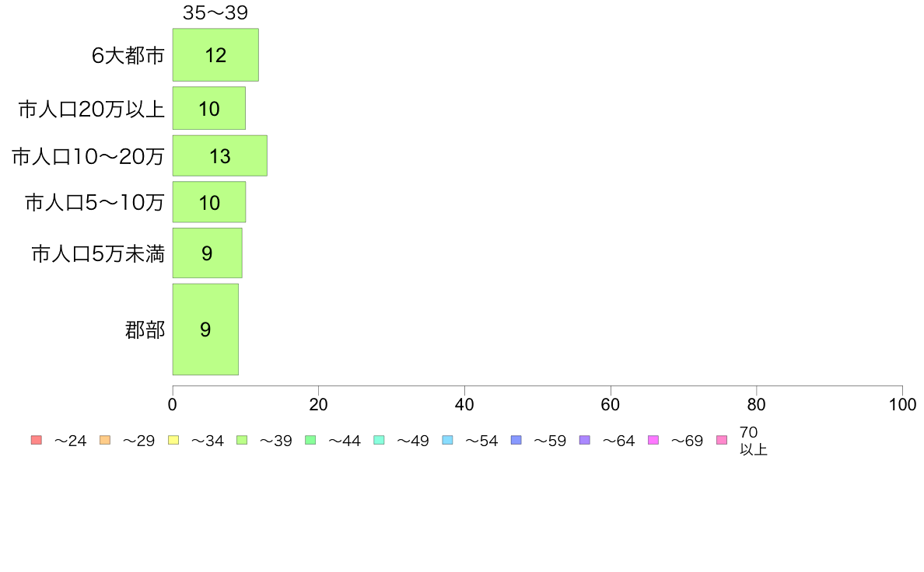Select the 市人口5～10万 bar
The image size is (924, 572).
[x=209, y=202]
